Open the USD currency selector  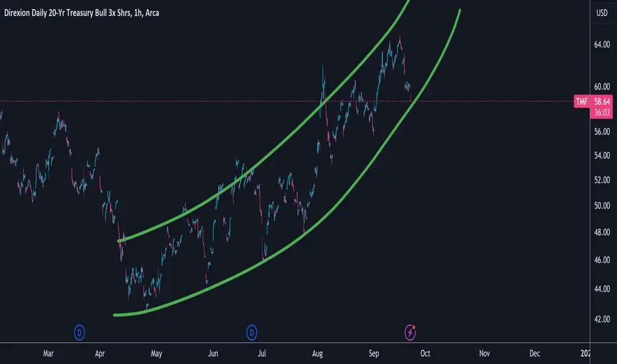[602, 13]
